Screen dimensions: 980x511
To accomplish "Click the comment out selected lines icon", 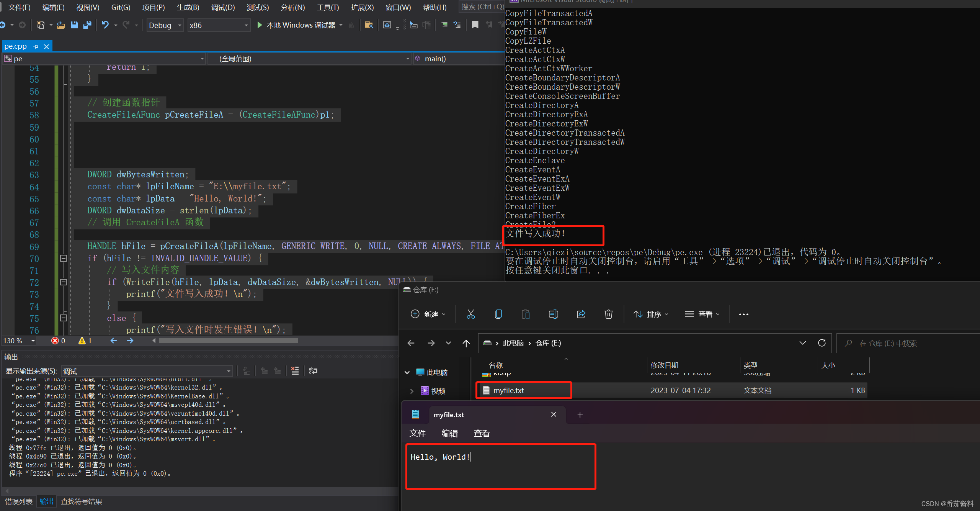I will pyautogui.click(x=444, y=25).
